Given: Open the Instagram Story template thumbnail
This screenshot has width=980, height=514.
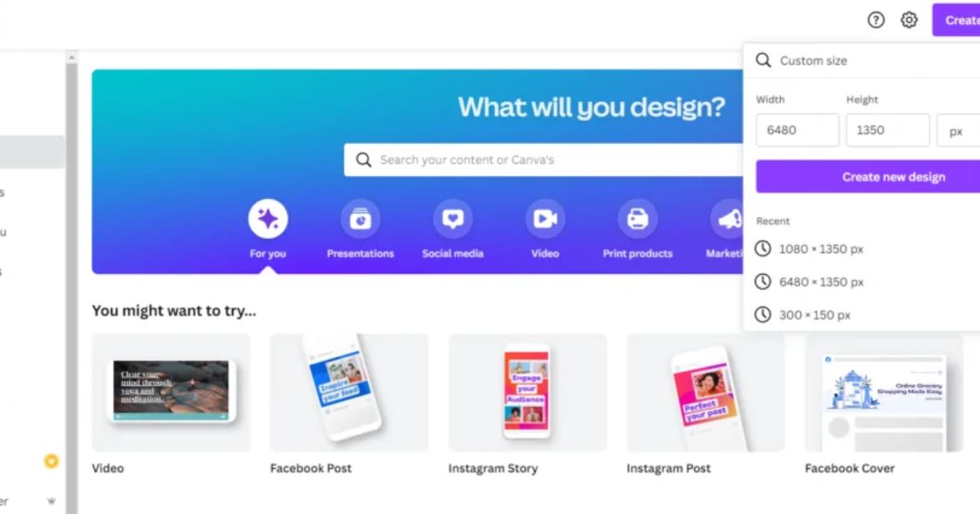Looking at the screenshot, I should click(x=528, y=392).
